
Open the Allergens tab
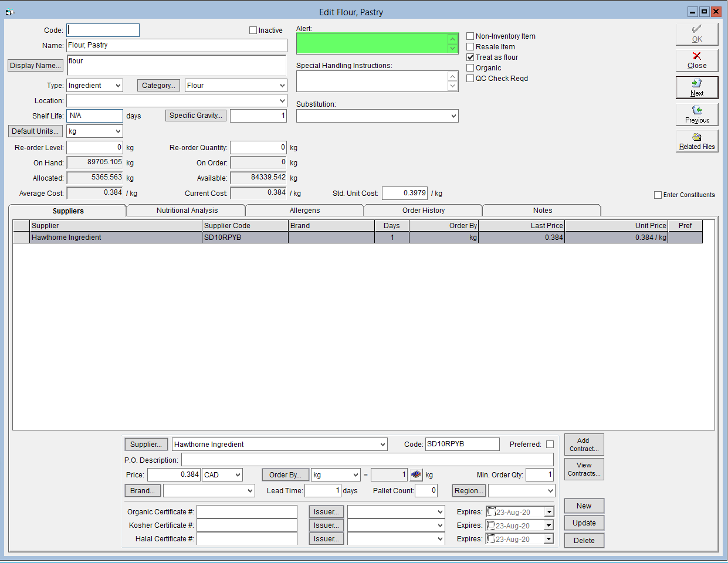click(x=305, y=210)
